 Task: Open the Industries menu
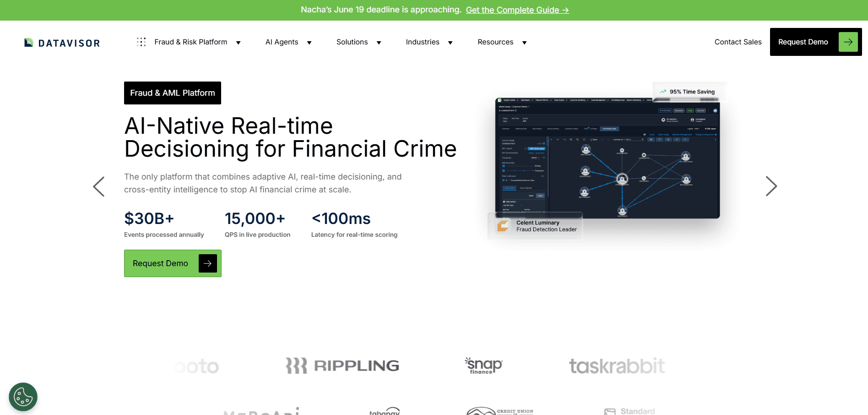(423, 42)
